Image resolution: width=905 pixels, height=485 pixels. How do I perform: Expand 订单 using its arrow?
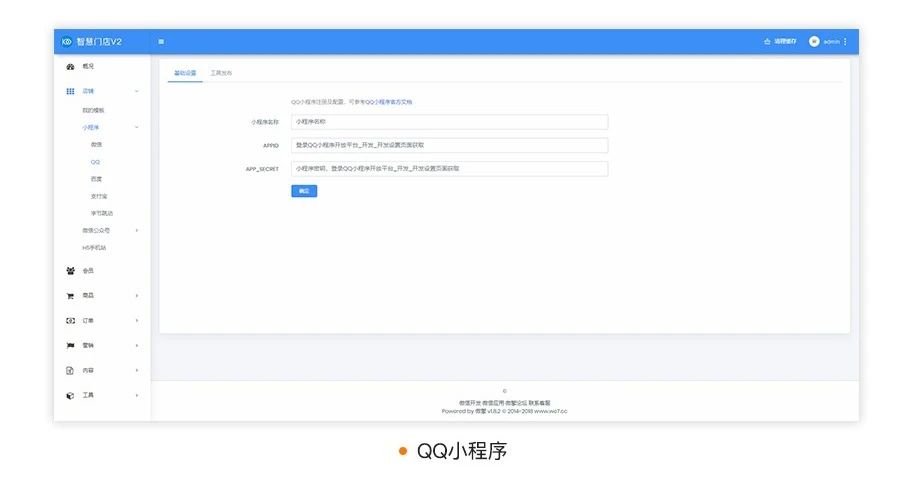[137, 320]
